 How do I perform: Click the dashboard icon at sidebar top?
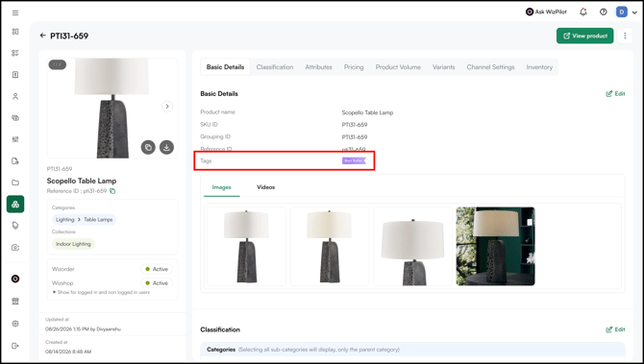coord(15,32)
